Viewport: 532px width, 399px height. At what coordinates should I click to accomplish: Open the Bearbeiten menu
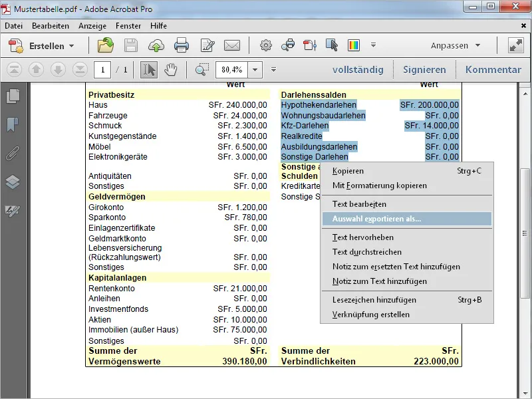[51, 26]
